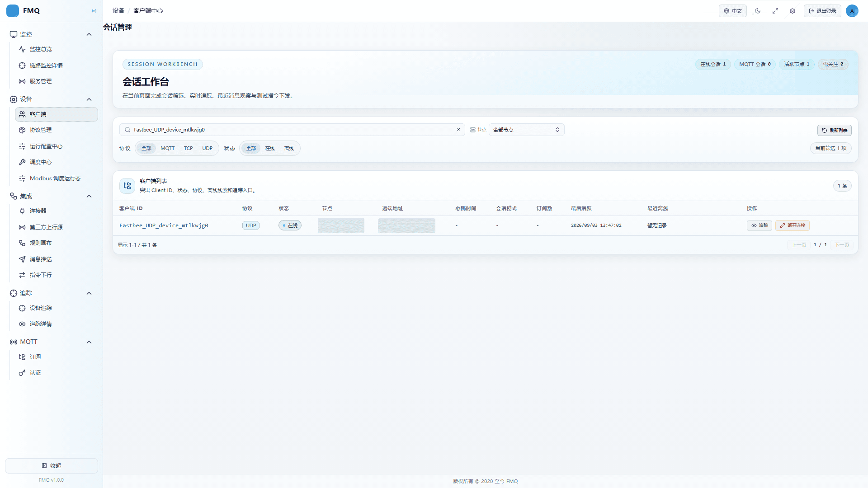Select 全部 in protocol filter
Screen dimensions: 868x488
coord(146,148)
